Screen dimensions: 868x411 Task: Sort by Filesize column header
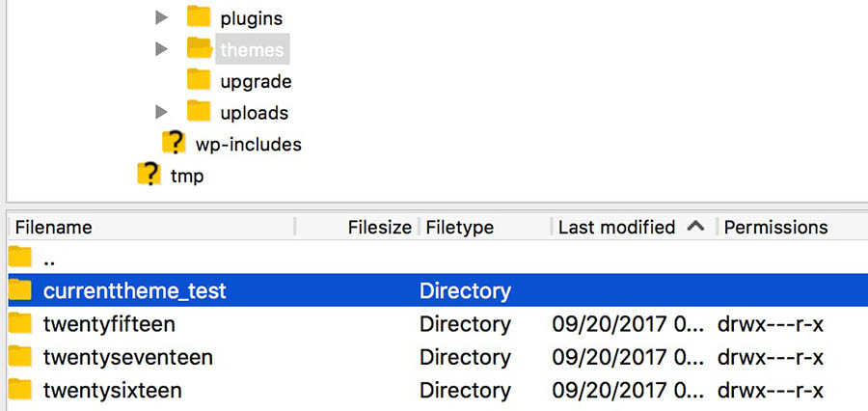[x=379, y=228]
